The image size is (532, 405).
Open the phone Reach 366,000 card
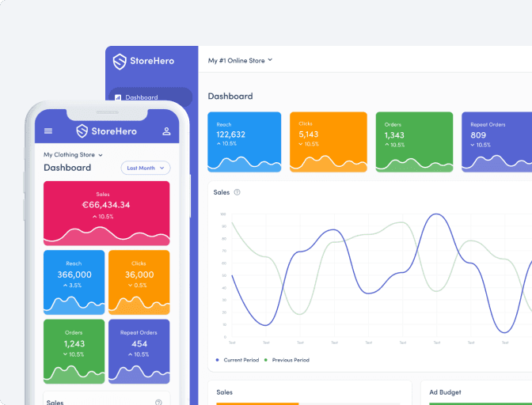pyautogui.click(x=74, y=282)
